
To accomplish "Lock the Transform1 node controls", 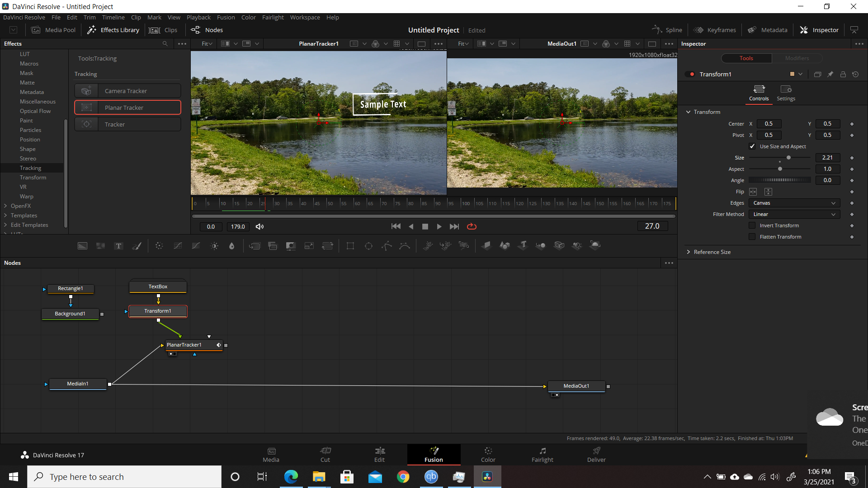I will (843, 74).
